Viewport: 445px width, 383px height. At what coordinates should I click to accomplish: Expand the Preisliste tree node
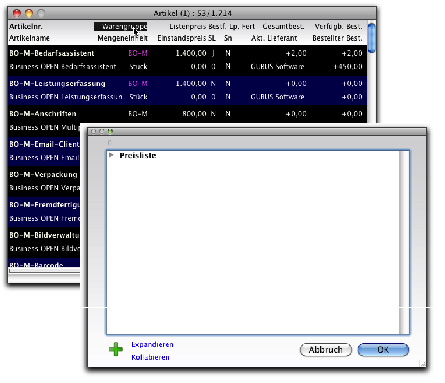tap(111, 155)
